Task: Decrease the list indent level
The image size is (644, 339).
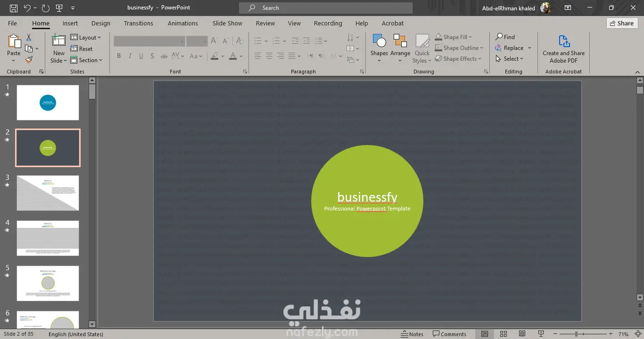Action: (x=296, y=41)
